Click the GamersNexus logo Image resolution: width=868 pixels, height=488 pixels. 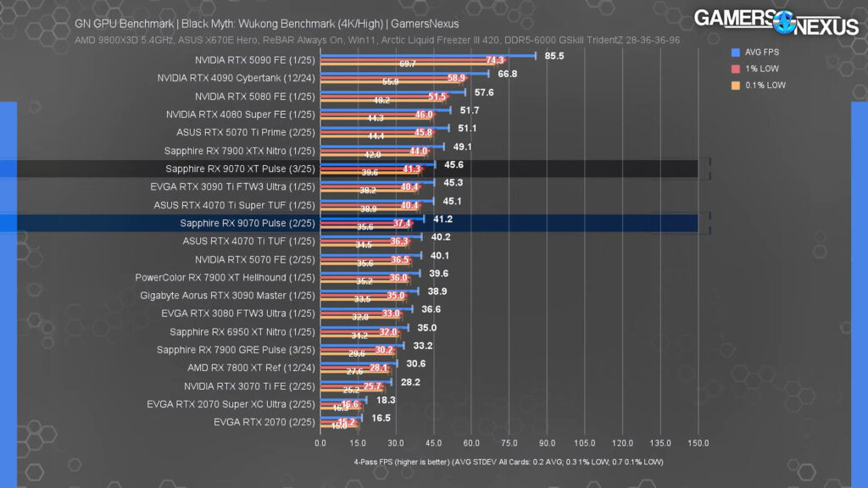pos(776,22)
